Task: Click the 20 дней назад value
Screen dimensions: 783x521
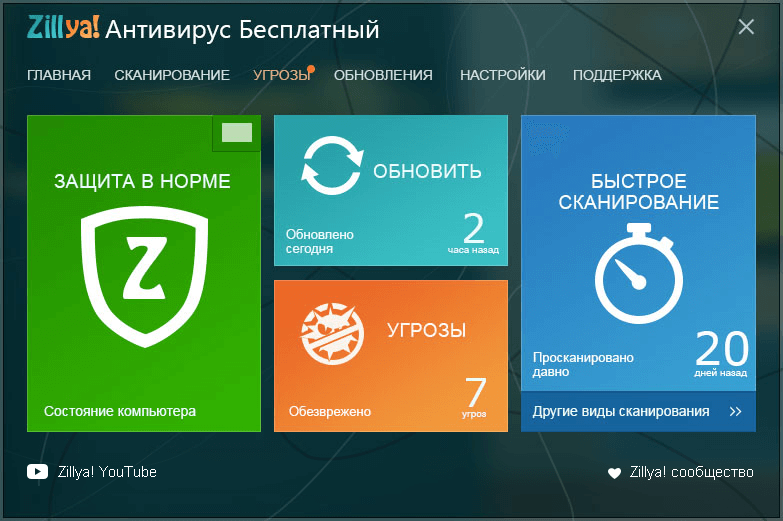Action: point(721,354)
